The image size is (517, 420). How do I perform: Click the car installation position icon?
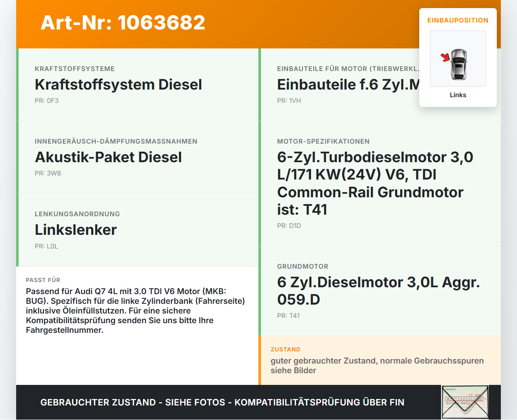point(458,59)
